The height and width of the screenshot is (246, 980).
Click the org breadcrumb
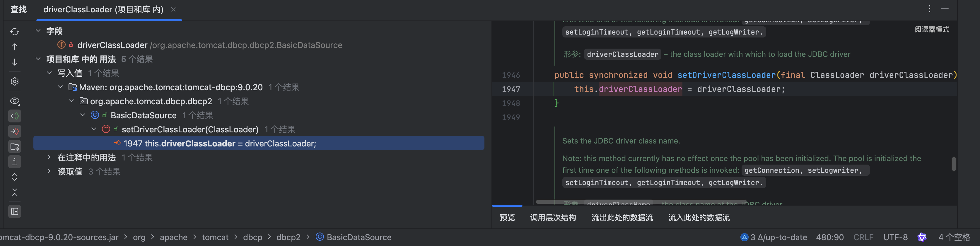click(139, 237)
